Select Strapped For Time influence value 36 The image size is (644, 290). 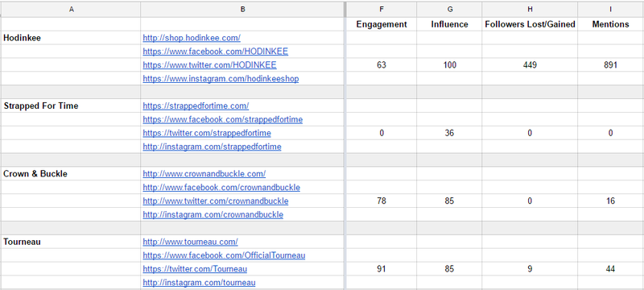coord(449,133)
